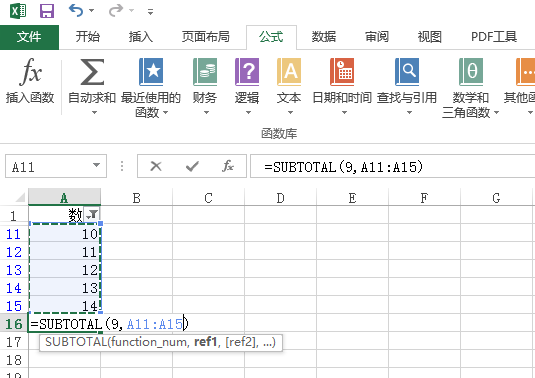Select row header 15
Viewport: 535px width, 378px height.
click(14, 306)
